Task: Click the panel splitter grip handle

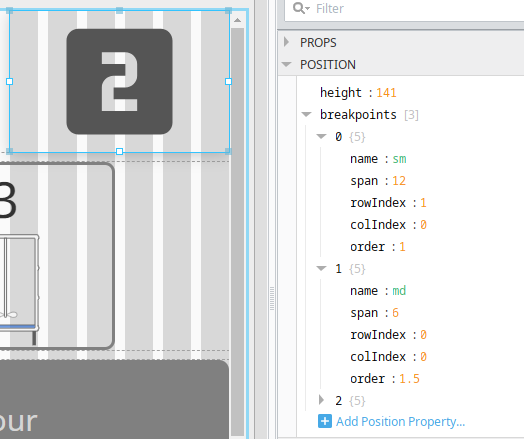Action: (x=272, y=298)
